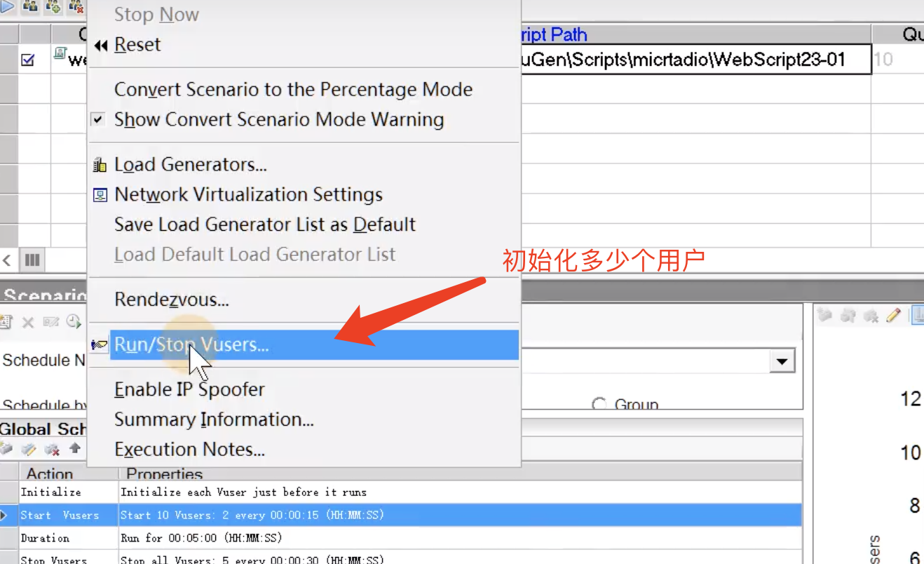
Task: Click the graph axis value 12
Action: 910,399
